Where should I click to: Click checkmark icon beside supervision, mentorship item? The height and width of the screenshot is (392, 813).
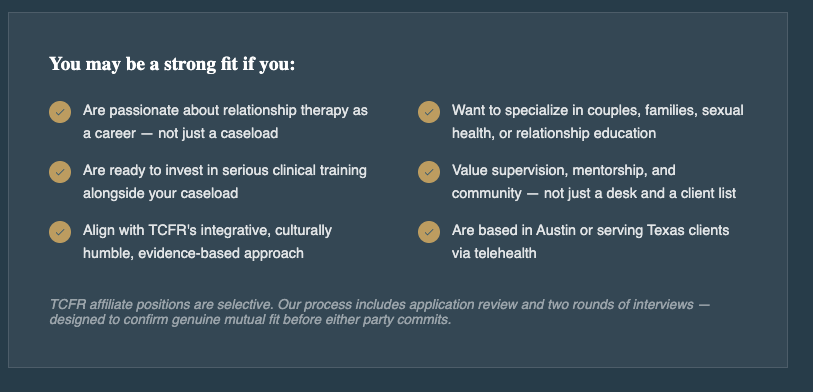pos(429,172)
